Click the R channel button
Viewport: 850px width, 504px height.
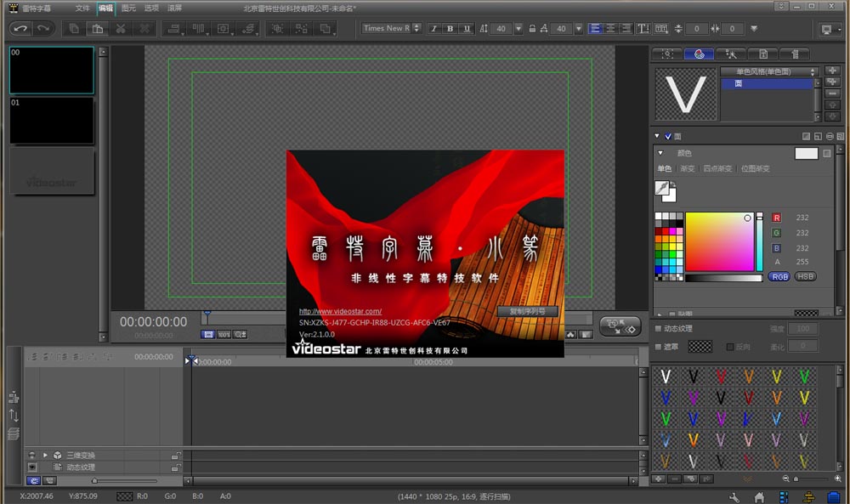[776, 218]
